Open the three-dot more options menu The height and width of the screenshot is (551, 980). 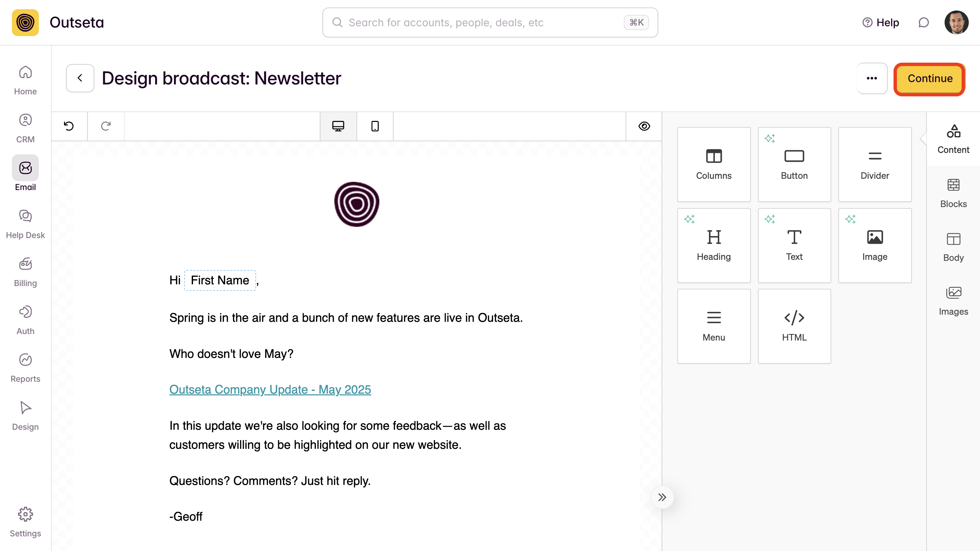click(872, 78)
